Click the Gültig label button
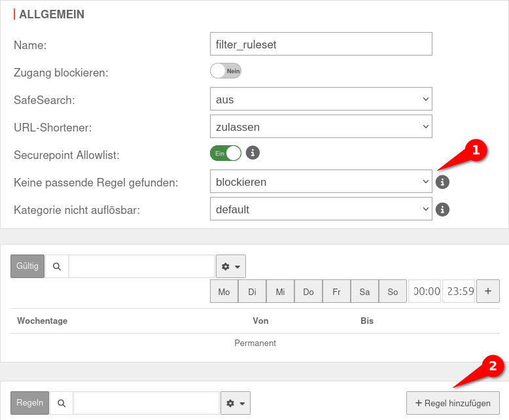Screen dimensions: 509x420 tap(27, 266)
